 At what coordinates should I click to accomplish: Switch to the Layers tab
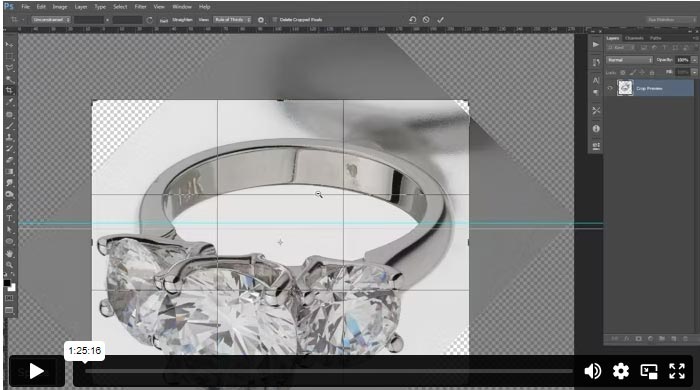point(613,38)
